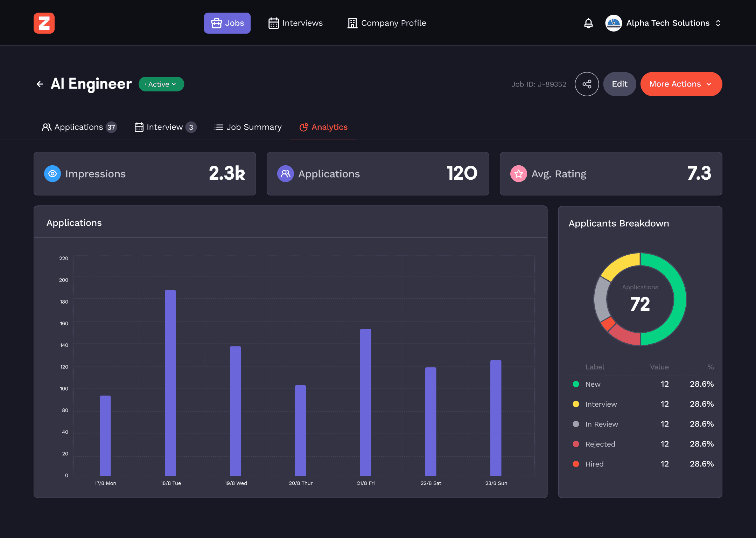Open the Job Summary tab
The width and height of the screenshot is (756, 538).
[x=248, y=127]
